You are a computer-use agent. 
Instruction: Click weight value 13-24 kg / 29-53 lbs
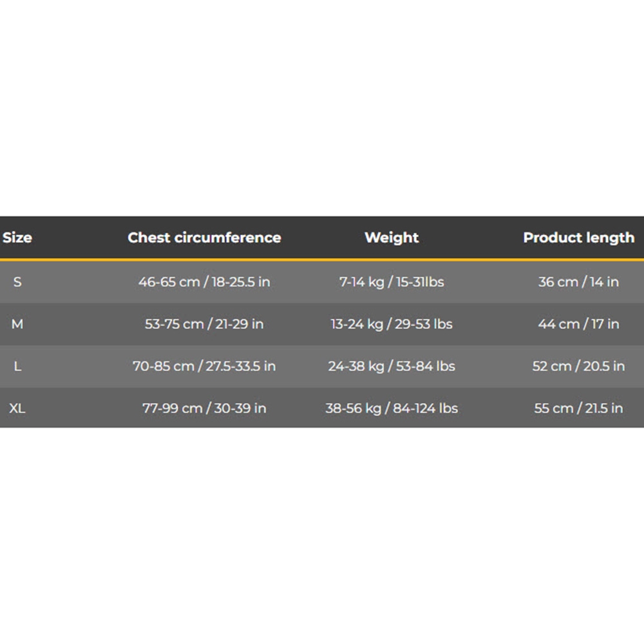[392, 324]
